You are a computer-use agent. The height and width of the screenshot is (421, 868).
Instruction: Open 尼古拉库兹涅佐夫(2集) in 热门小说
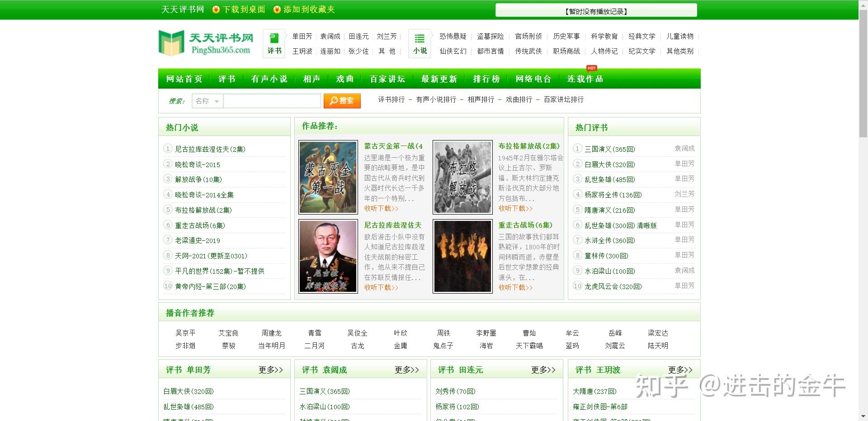coord(210,149)
